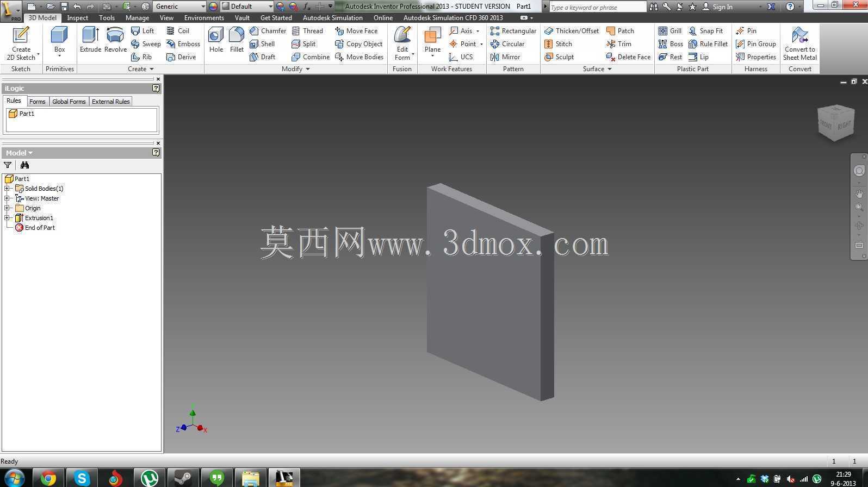Open the Edit Form tool
868x487 pixels.
[402, 43]
